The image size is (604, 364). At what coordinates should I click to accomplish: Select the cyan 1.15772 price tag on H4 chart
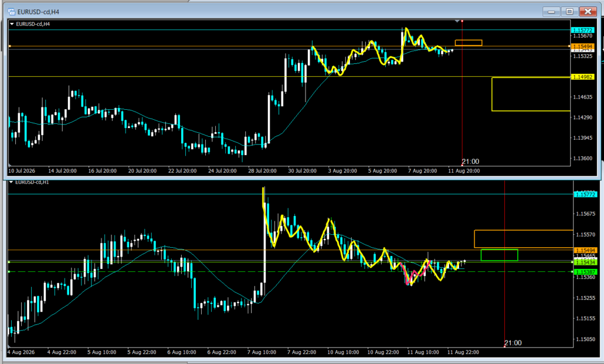582,30
